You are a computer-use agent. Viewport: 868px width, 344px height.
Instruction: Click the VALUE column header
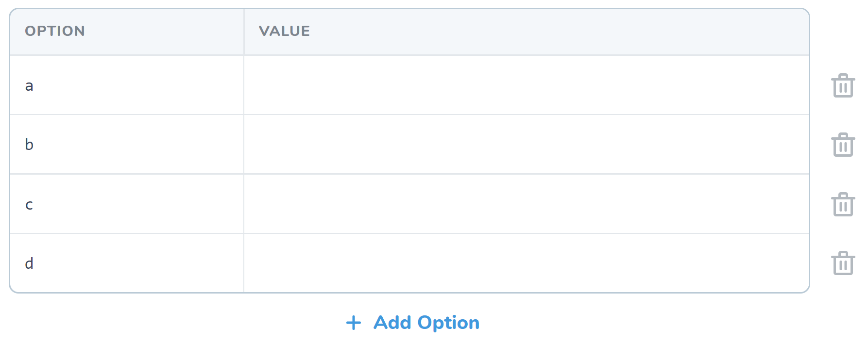coord(284,31)
